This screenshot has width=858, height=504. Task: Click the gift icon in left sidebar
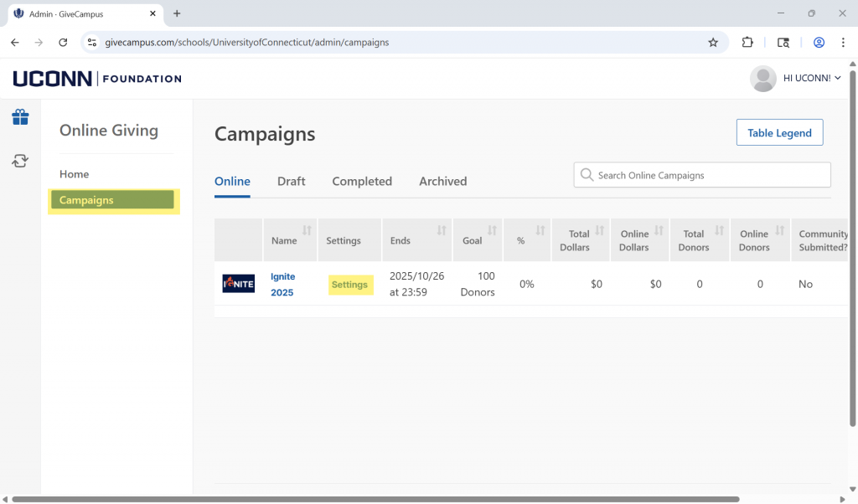(20, 117)
